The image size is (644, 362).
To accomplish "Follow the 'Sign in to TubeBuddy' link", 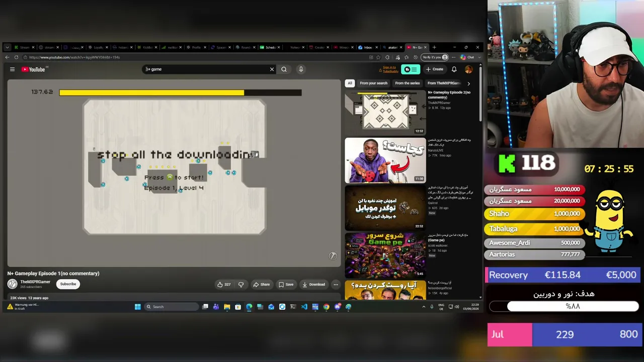I will [x=390, y=69].
